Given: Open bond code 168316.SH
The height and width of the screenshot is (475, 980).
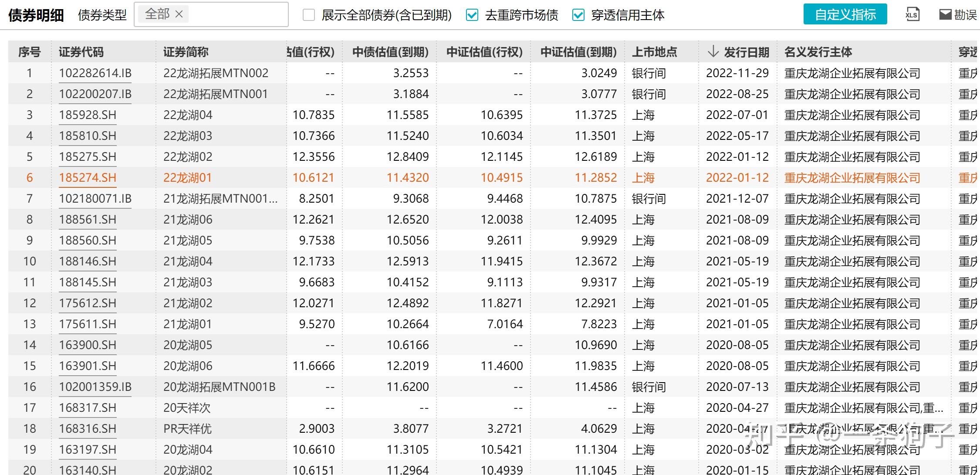Looking at the screenshot, I should [x=88, y=428].
